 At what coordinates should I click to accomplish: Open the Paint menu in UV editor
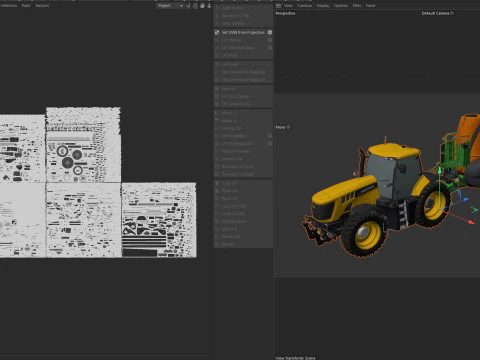point(26,6)
